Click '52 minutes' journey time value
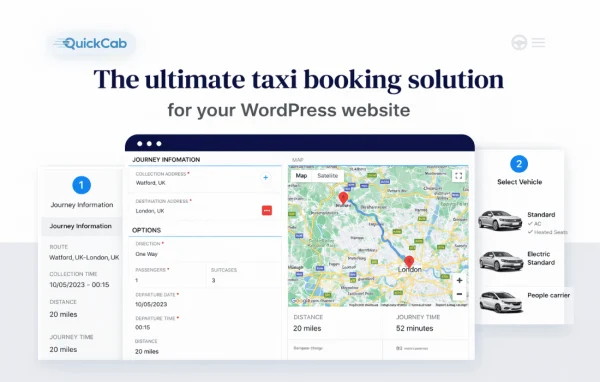The image size is (600, 382). pyautogui.click(x=414, y=328)
